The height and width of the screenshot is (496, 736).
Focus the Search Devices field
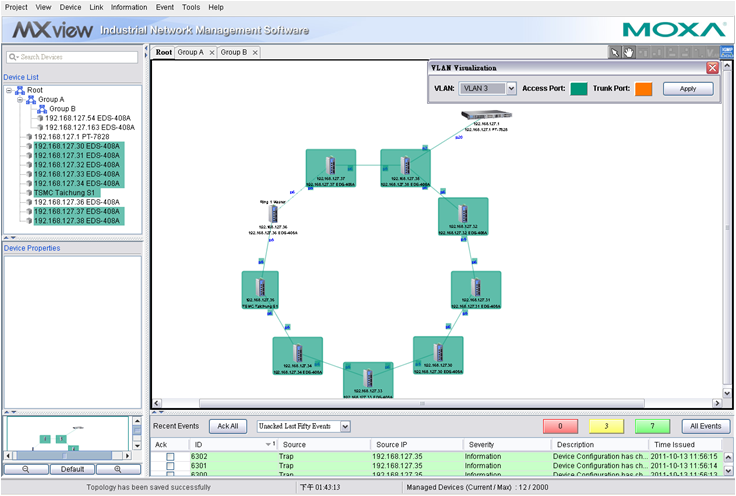pyautogui.click(x=72, y=57)
